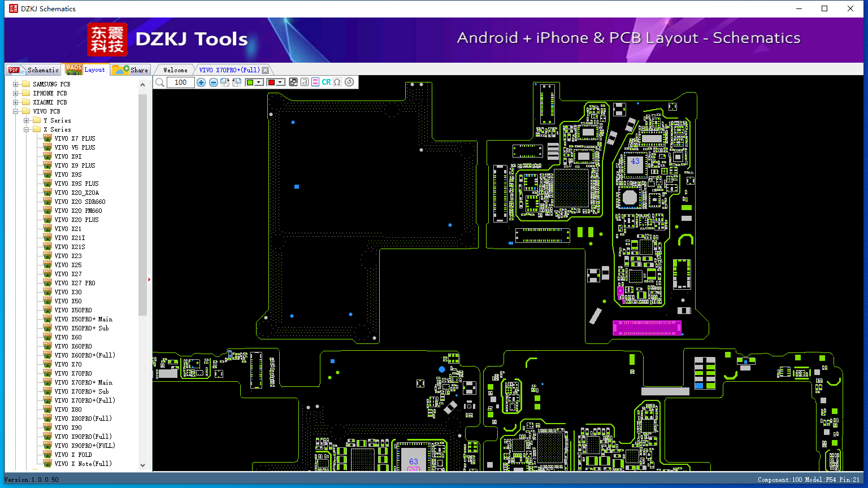Click the VIVO X Note(Full) file icon

47,464
